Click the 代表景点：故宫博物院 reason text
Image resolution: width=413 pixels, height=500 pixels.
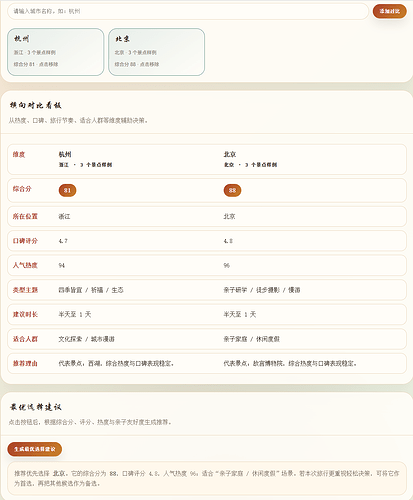[290, 363]
